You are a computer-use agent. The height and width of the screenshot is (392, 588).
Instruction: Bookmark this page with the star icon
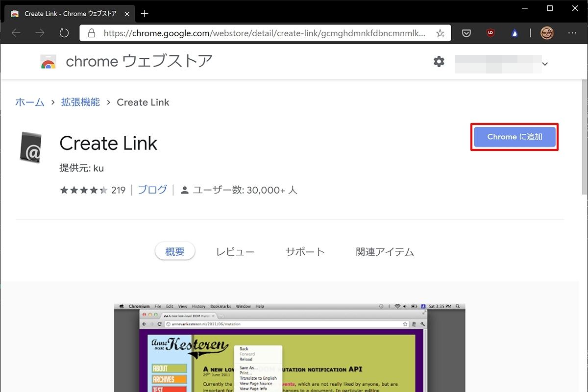pos(440,33)
